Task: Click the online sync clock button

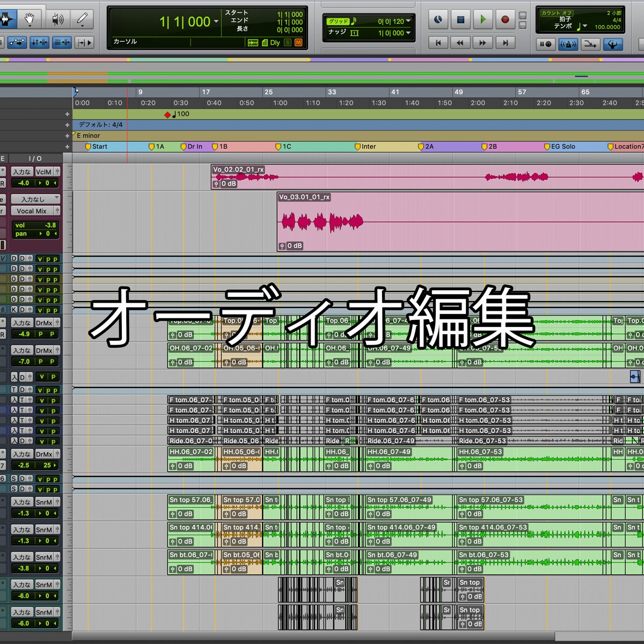Action: pyautogui.click(x=438, y=20)
